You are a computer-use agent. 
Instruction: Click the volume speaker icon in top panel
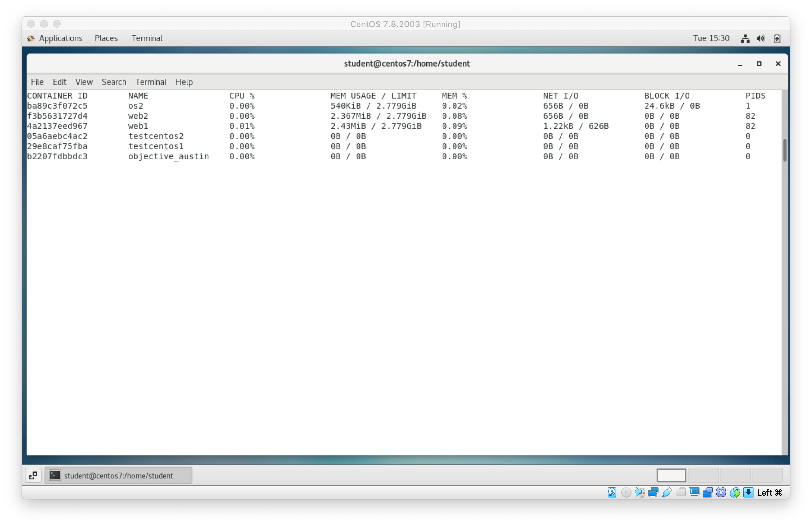[x=761, y=38]
